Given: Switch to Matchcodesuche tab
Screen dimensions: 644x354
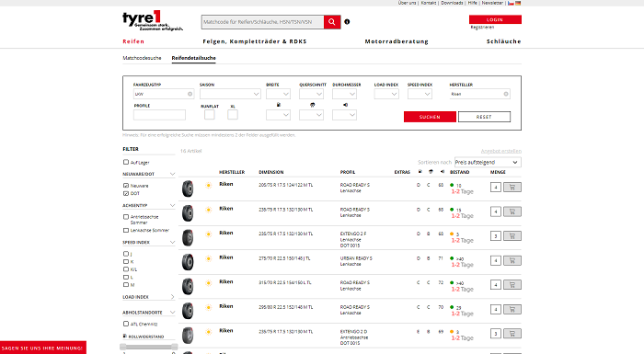Looking at the screenshot, I should tap(142, 58).
